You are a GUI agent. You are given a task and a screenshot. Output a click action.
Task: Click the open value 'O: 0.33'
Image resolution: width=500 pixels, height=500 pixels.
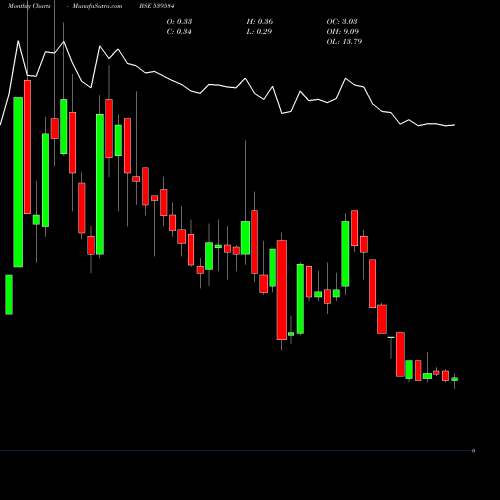179,21
